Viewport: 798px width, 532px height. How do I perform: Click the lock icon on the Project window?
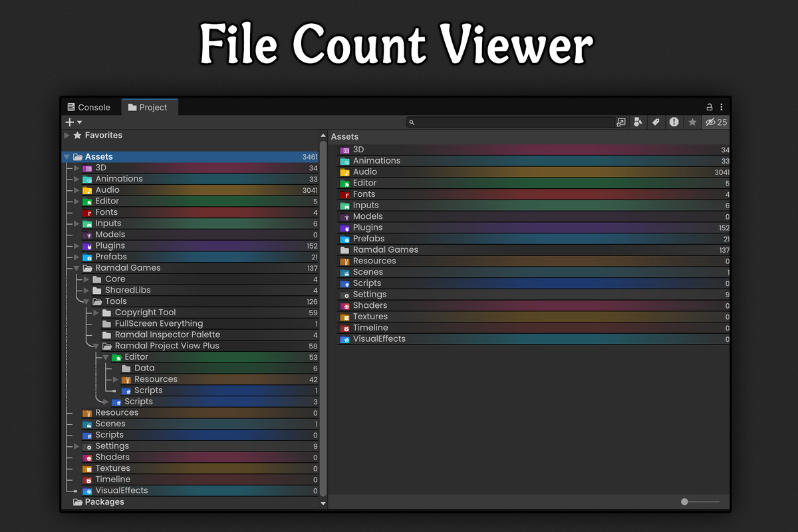tap(709, 106)
